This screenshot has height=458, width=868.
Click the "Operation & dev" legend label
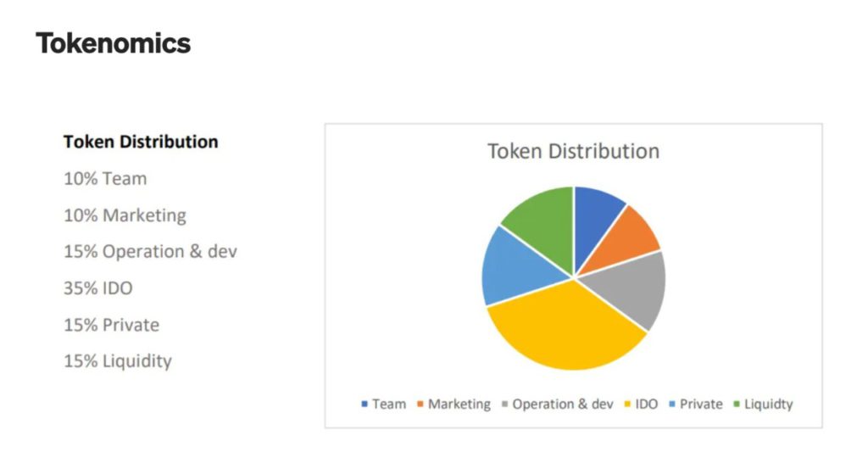[562, 405]
